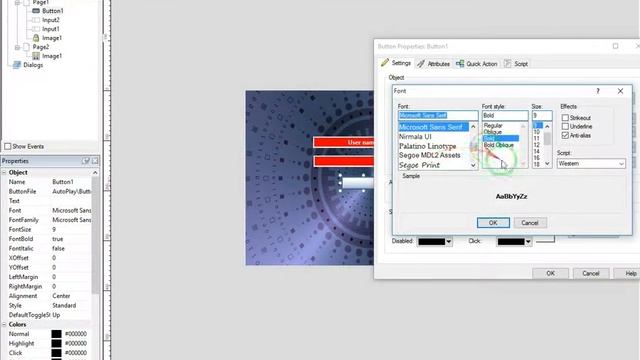Click the Font dialog help question mark

point(598,91)
